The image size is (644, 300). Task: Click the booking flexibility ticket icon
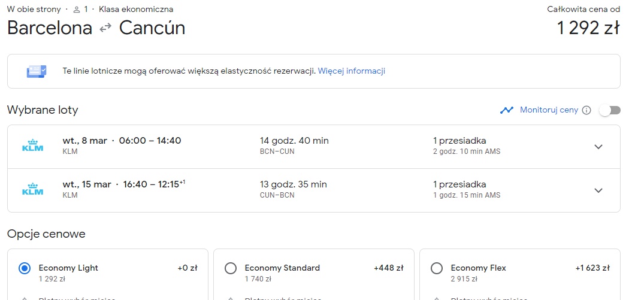tap(36, 71)
